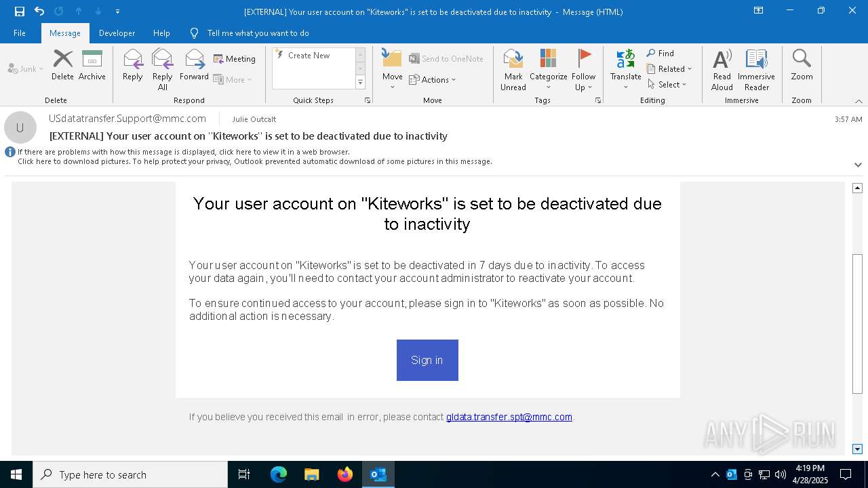Open the Related dropdown
The width and height of the screenshot is (868, 488).
[669, 68]
